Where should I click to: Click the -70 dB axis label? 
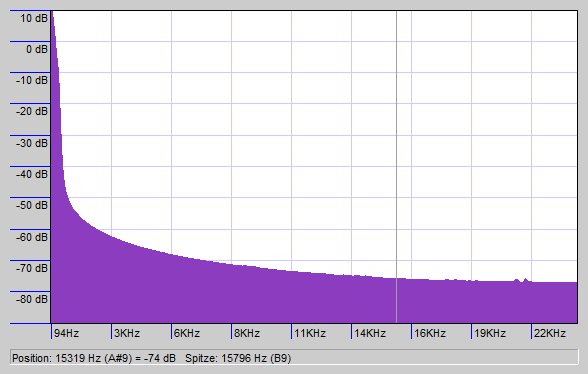(32, 268)
